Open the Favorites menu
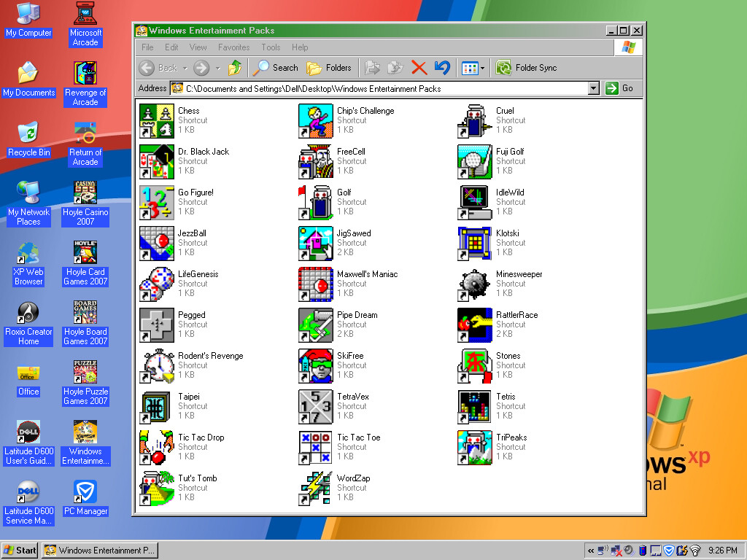 [234, 47]
